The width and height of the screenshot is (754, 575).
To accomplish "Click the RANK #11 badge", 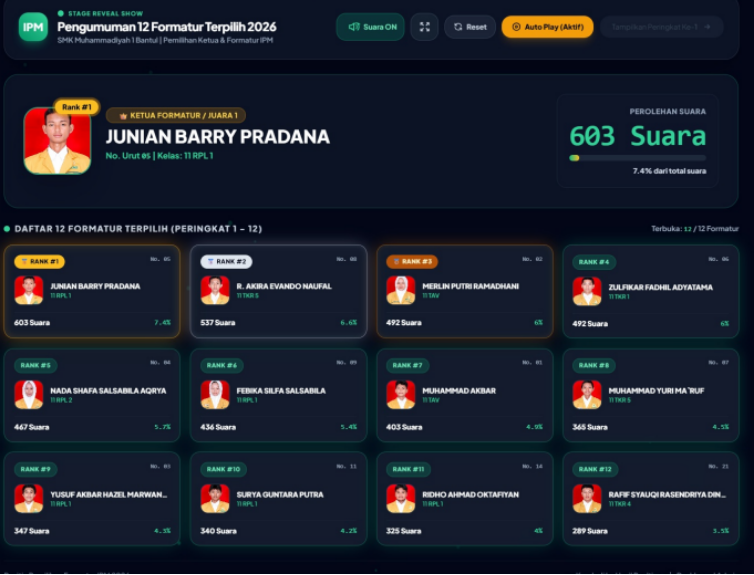I will [408, 469].
